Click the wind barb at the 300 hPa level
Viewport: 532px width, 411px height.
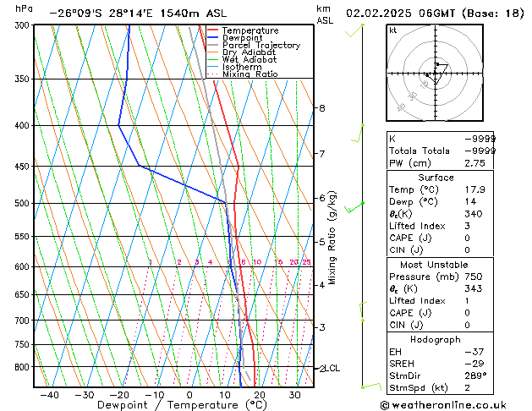coord(354,30)
